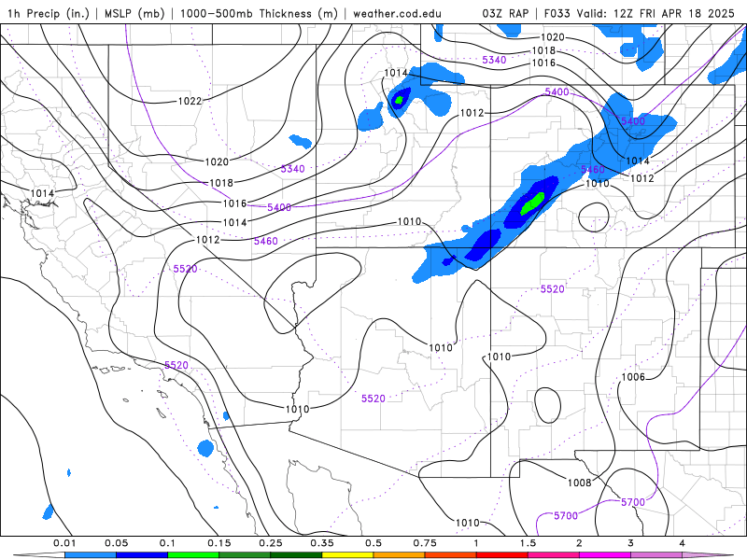Pick the pink 1.5–2 legend swatch
Viewport: 747px width, 560px height.
[554, 555]
